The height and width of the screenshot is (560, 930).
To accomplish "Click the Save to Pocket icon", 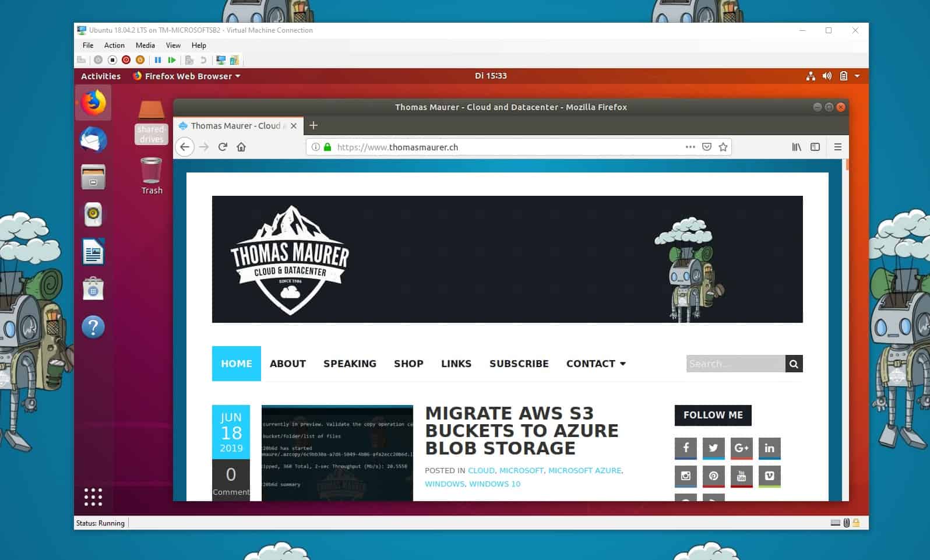I will coord(707,147).
